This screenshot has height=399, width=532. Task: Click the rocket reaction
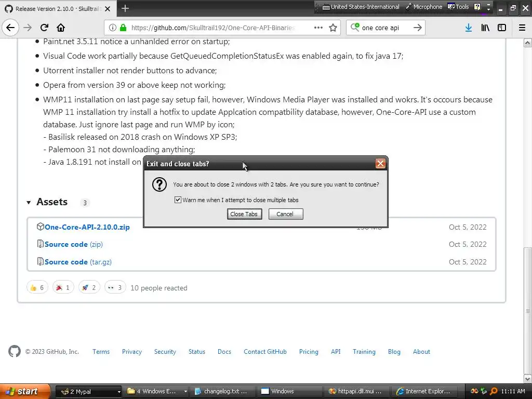[89, 288]
